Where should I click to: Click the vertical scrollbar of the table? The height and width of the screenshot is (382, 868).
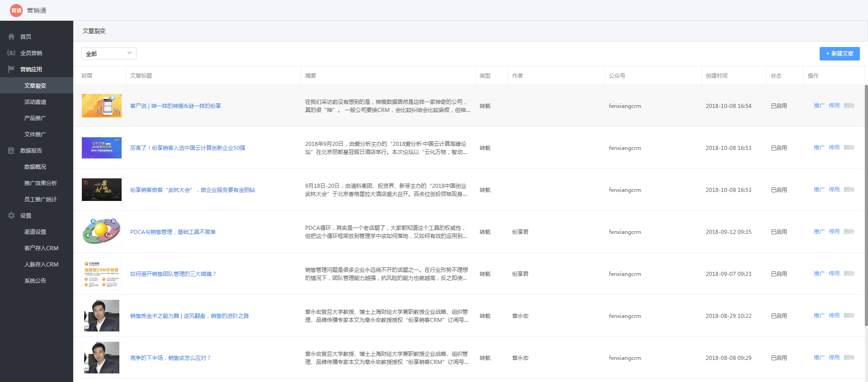click(x=866, y=205)
